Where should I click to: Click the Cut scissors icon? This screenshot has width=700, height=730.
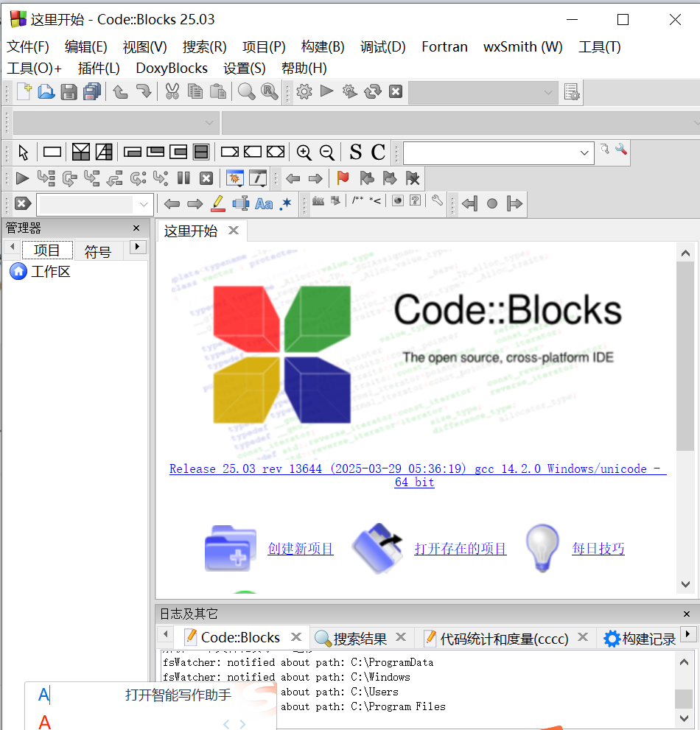click(172, 92)
